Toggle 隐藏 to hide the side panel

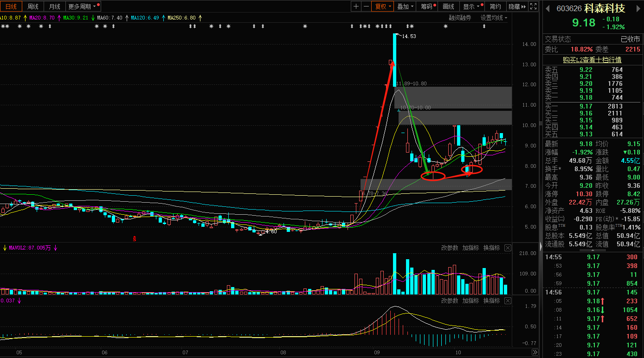pyautogui.click(x=517, y=6)
